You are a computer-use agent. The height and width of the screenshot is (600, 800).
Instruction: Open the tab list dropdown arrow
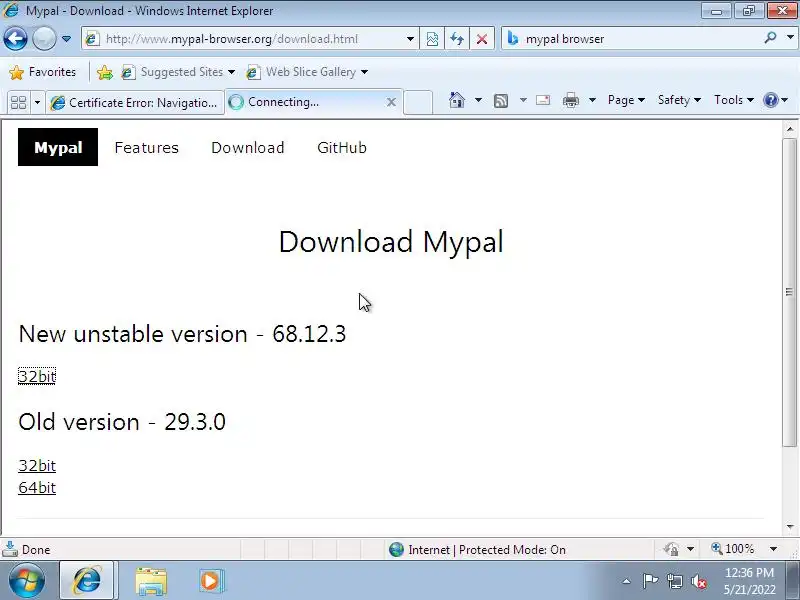37,103
